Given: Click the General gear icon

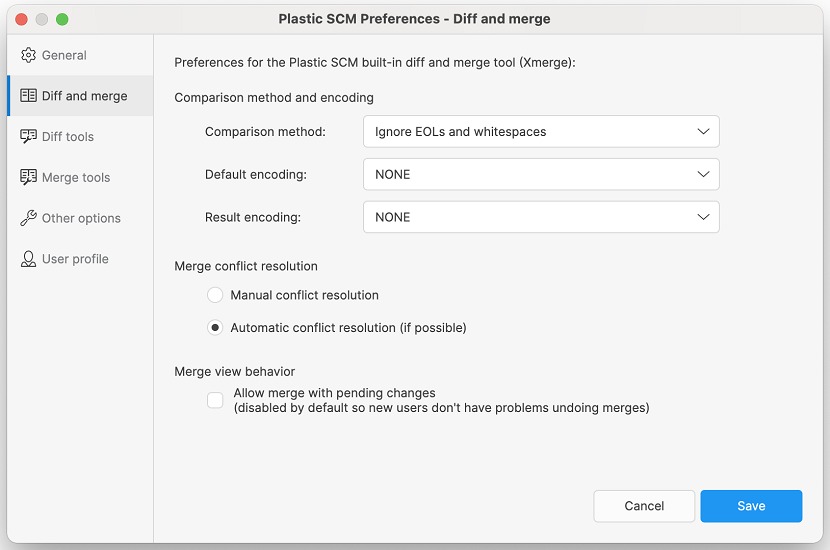Looking at the screenshot, I should (x=28, y=55).
